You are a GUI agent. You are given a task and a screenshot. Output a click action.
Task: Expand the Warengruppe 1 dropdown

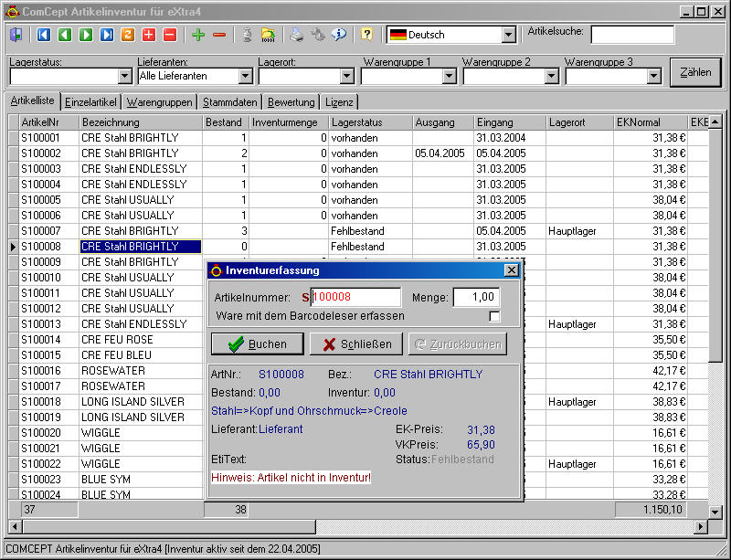click(450, 76)
